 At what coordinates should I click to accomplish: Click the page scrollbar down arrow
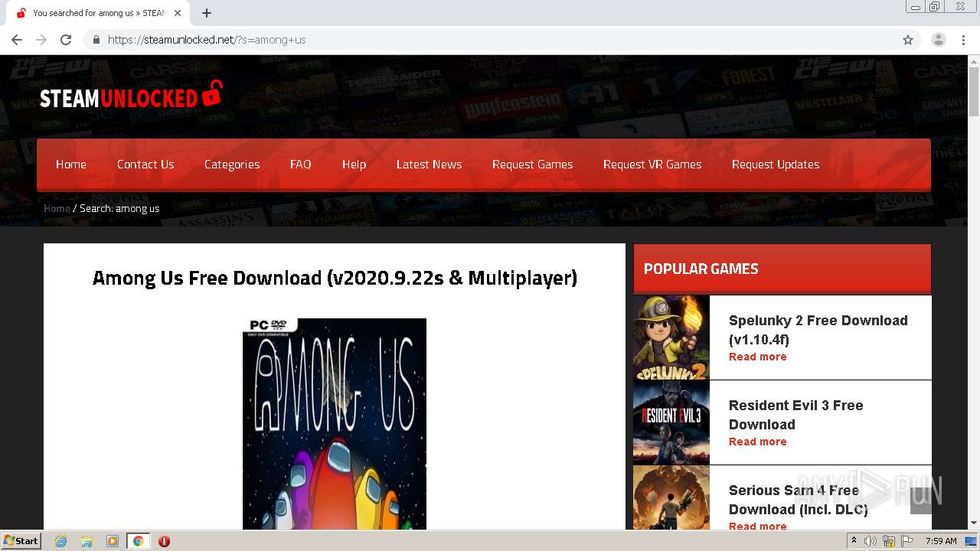pos(974,523)
